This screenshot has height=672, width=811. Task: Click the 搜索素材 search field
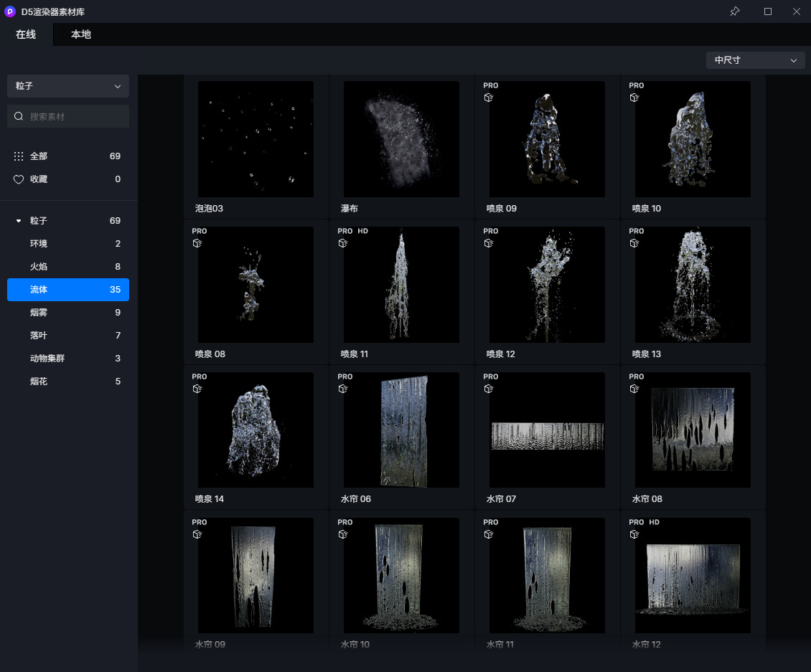coord(75,116)
